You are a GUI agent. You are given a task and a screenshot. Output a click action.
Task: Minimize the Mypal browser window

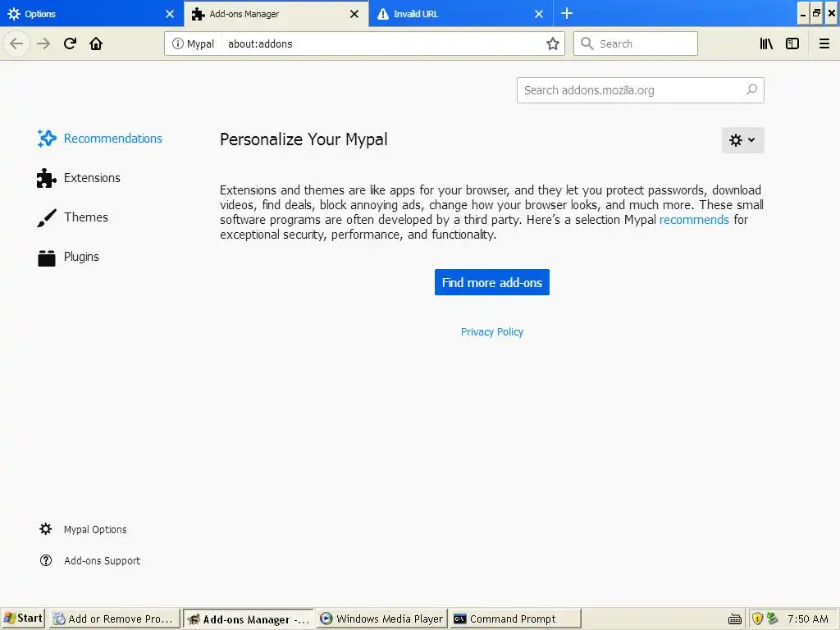tap(802, 13)
